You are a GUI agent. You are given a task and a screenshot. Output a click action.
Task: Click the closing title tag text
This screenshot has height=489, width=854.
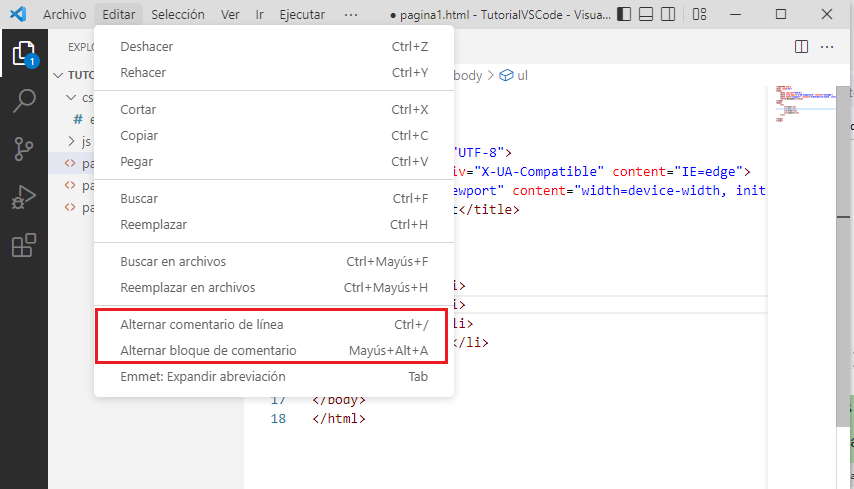pos(489,210)
